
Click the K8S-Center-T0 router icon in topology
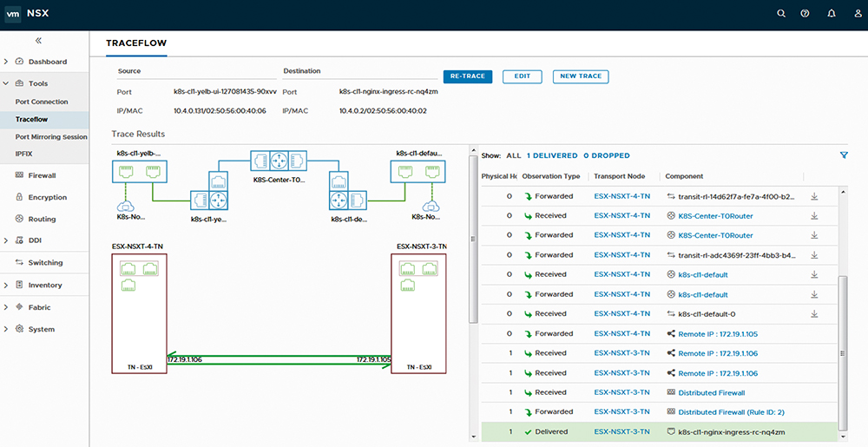tap(279, 161)
